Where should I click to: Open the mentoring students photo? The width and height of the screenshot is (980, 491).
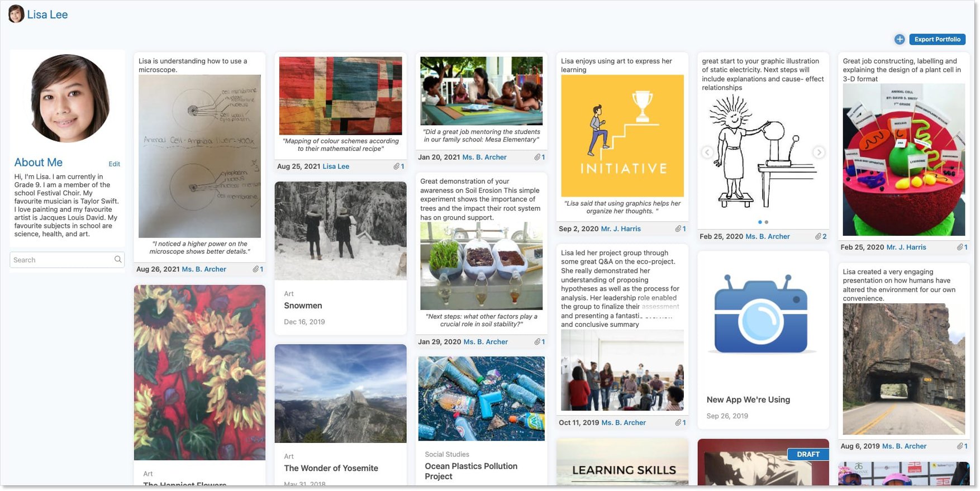coord(481,90)
